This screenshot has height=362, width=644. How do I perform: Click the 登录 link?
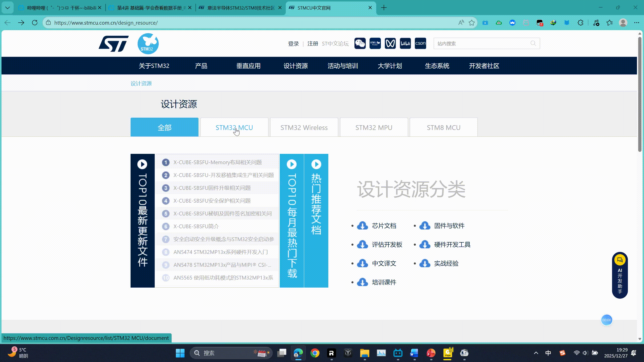293,44
